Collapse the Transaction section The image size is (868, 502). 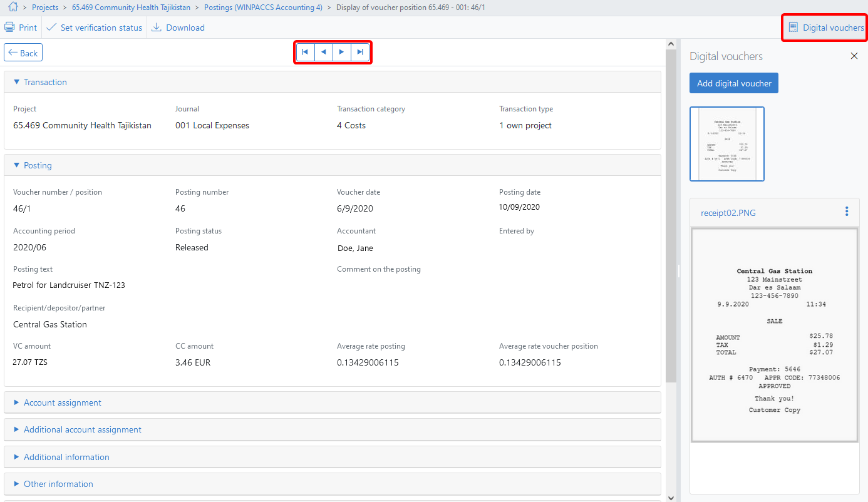pos(45,82)
